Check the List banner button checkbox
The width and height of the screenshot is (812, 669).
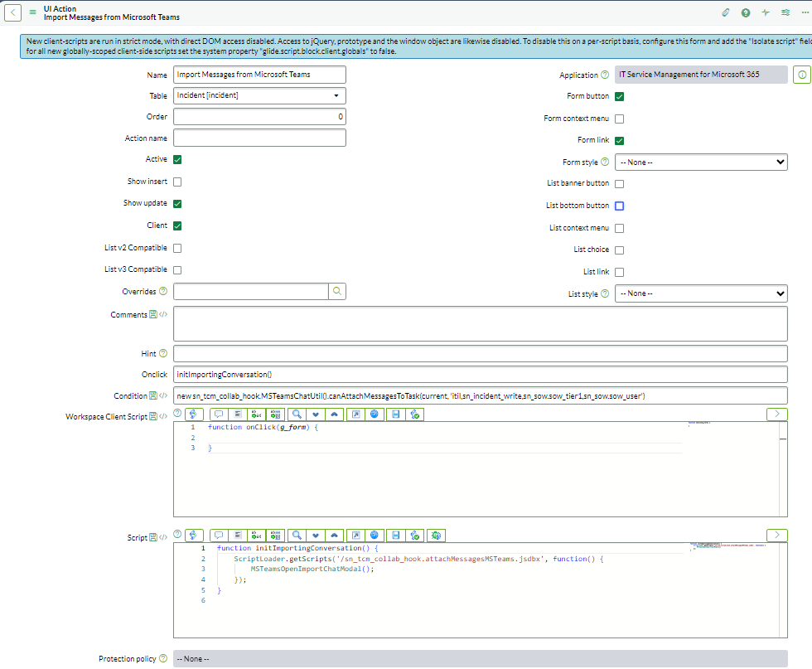[x=620, y=184]
